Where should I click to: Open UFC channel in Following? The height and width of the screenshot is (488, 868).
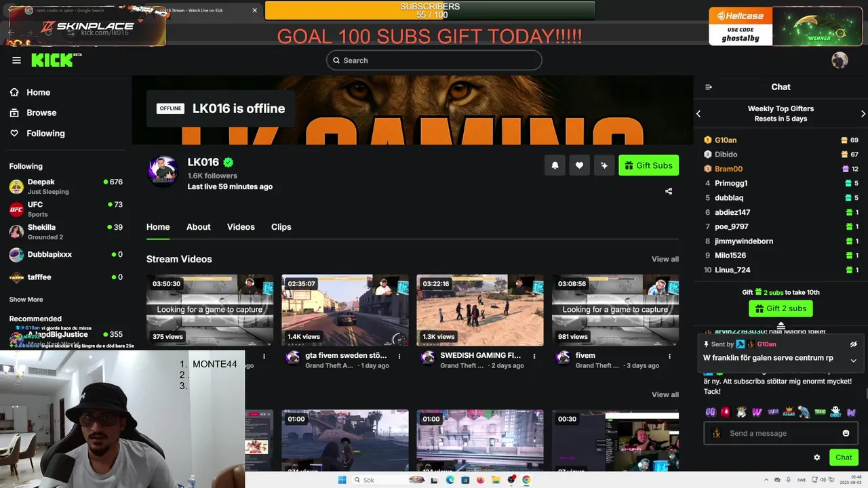click(66, 209)
